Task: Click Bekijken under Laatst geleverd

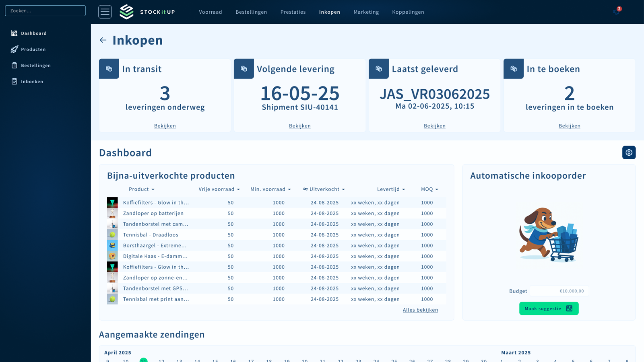Action: click(435, 126)
